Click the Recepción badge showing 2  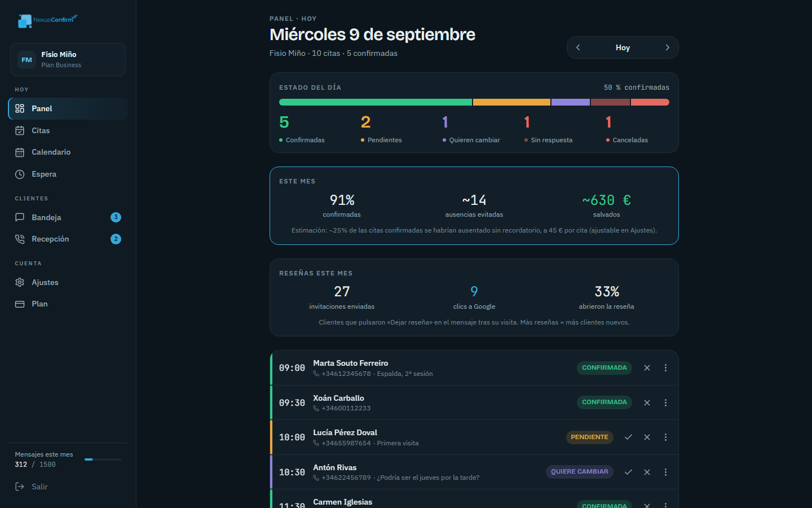(x=116, y=239)
